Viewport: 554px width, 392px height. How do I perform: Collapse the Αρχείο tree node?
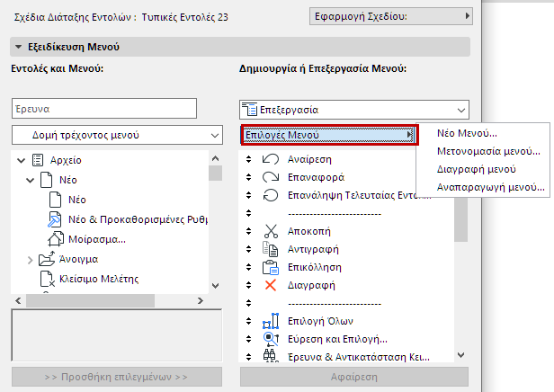pos(20,160)
